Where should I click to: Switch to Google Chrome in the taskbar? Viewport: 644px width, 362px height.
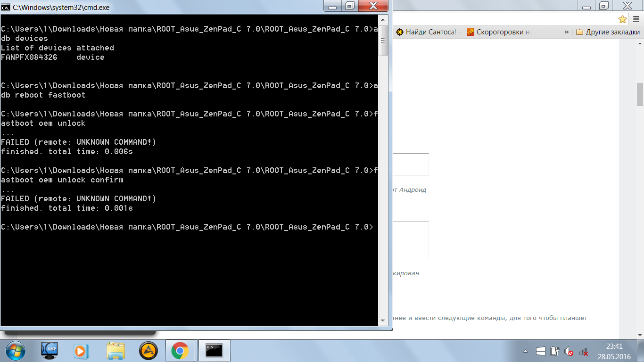[180, 351]
